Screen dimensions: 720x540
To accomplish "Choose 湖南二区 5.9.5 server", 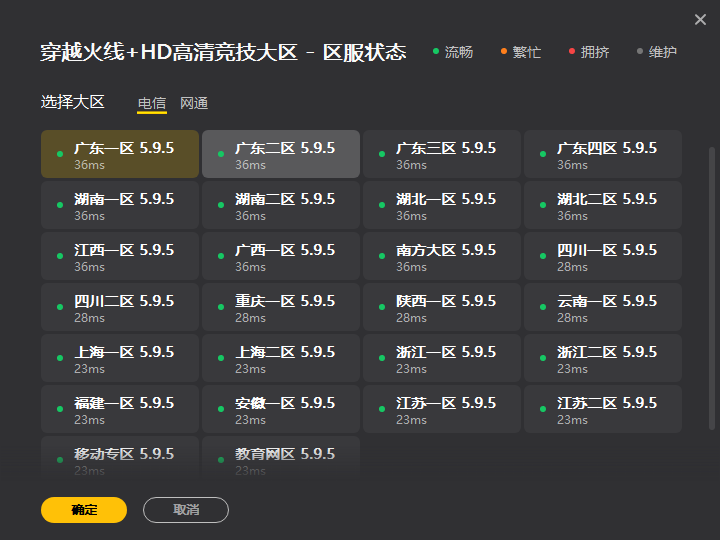I will point(281,205).
